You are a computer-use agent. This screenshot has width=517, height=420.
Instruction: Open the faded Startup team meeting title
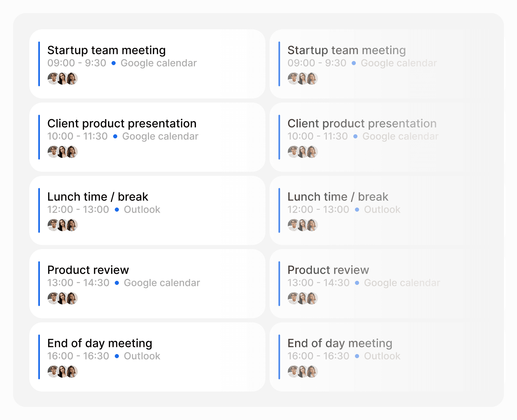(347, 50)
